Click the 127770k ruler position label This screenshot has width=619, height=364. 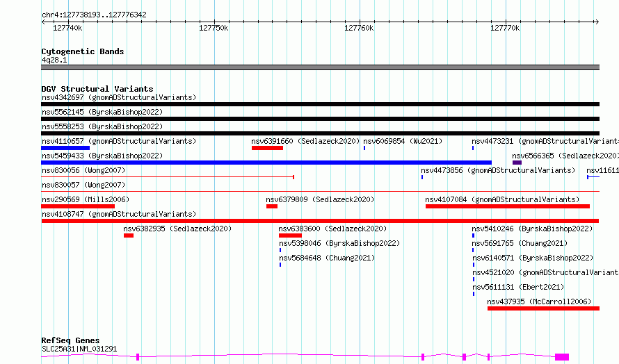click(x=505, y=28)
